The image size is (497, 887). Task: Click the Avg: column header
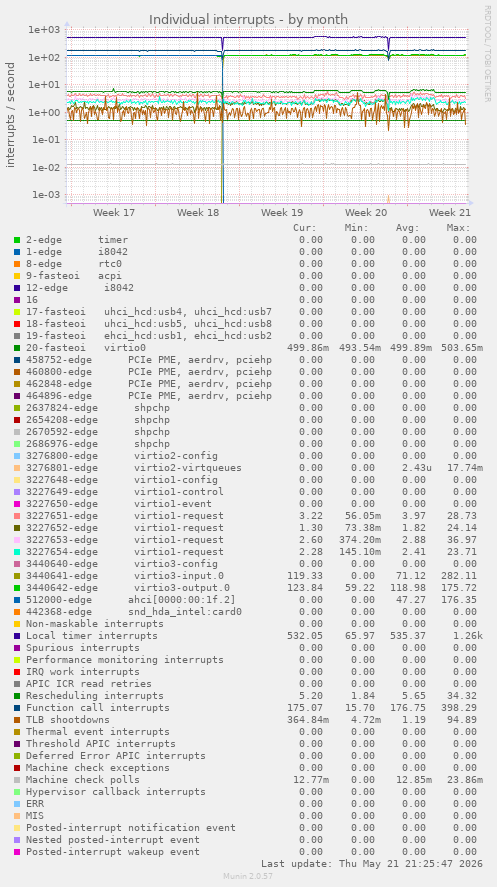point(408,228)
